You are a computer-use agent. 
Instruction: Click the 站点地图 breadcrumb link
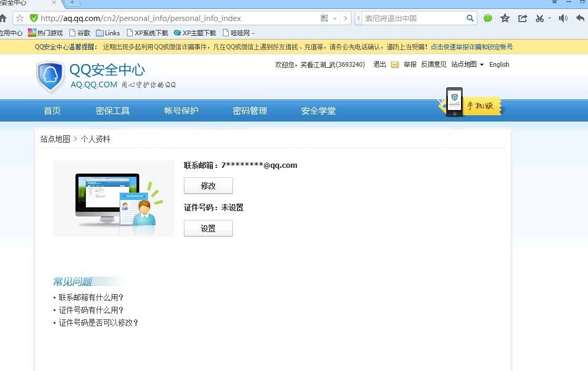click(x=55, y=139)
